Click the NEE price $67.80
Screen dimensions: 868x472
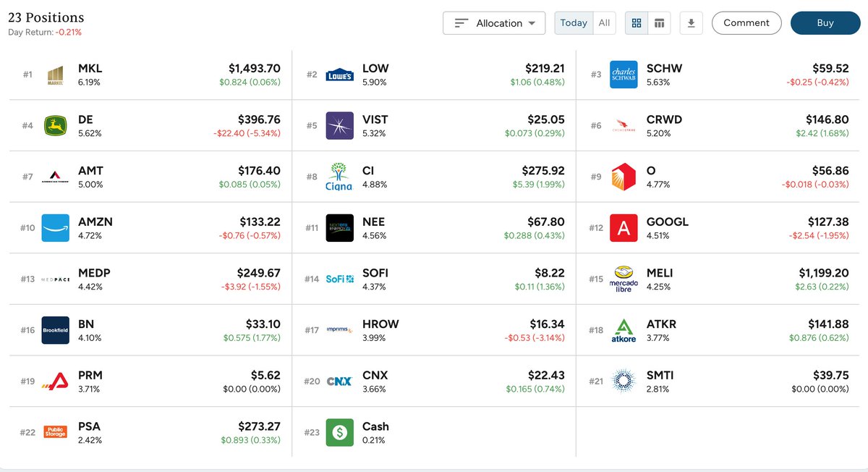547,222
